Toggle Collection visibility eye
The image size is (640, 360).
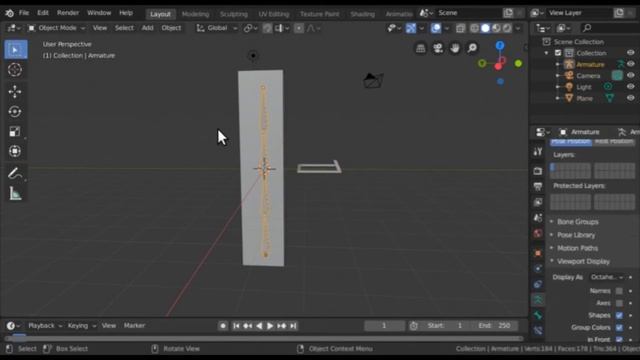631,53
